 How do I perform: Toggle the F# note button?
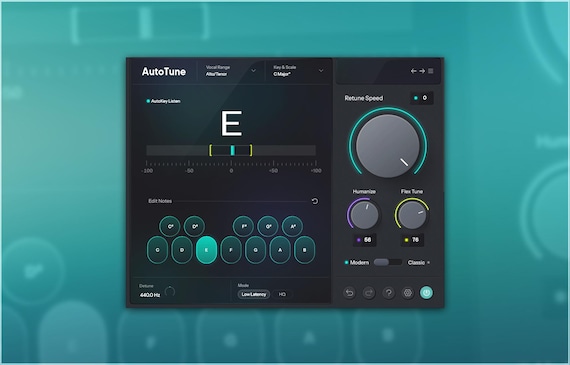click(x=244, y=226)
